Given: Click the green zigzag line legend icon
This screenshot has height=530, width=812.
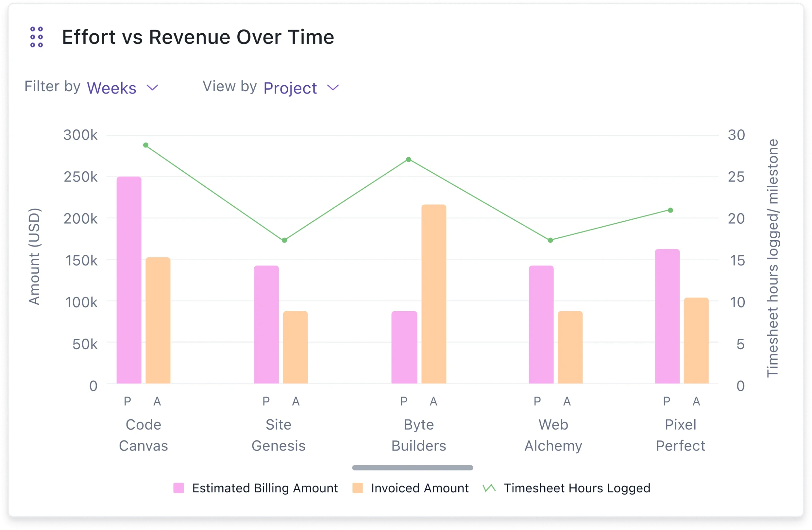Looking at the screenshot, I should [x=489, y=488].
